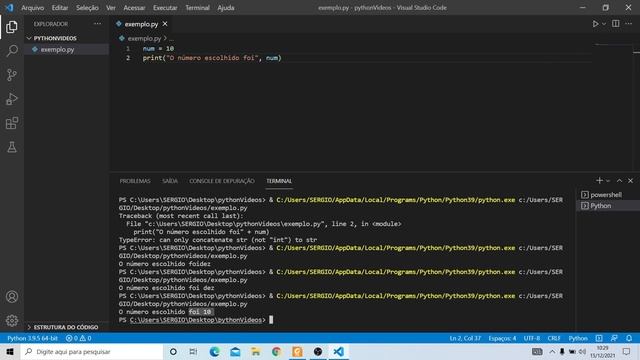The width and height of the screenshot is (640, 360).
Task: Split the editor to the right
Action: (x=616, y=24)
